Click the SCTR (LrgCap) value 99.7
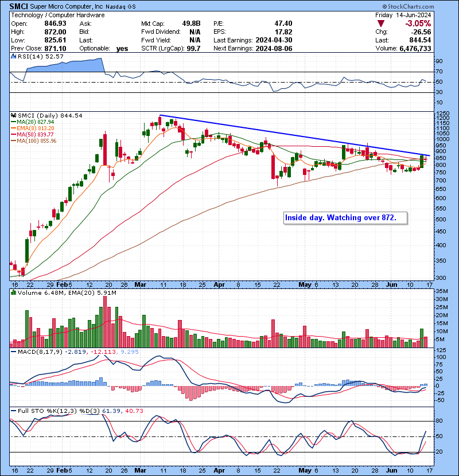Screen dimensions: 459x476 pyautogui.click(x=193, y=48)
